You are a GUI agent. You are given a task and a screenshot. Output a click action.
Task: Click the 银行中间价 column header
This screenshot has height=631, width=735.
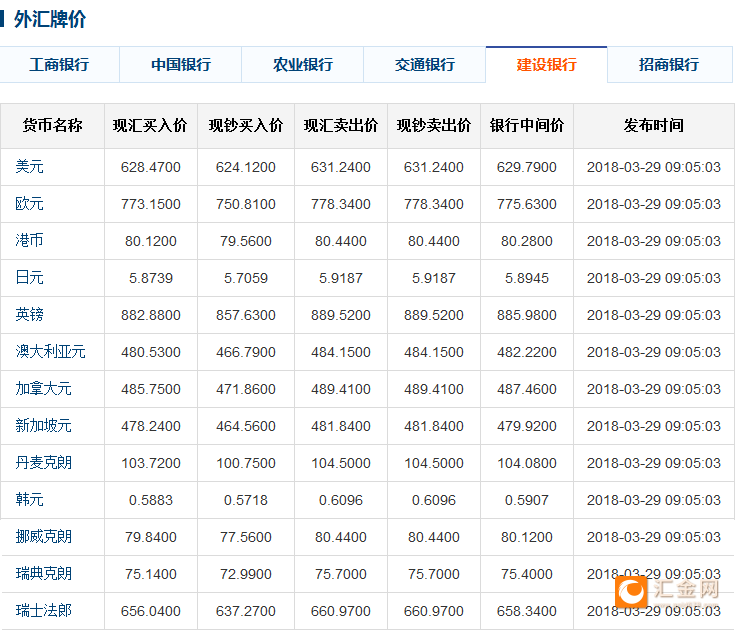[527, 126]
